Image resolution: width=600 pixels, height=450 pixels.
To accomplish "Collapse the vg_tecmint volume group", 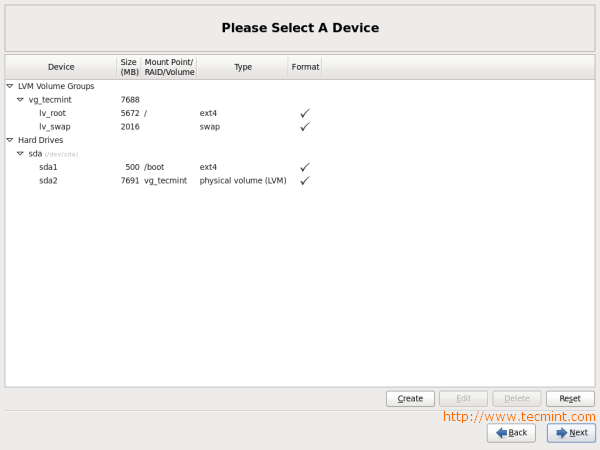I will tap(20, 100).
